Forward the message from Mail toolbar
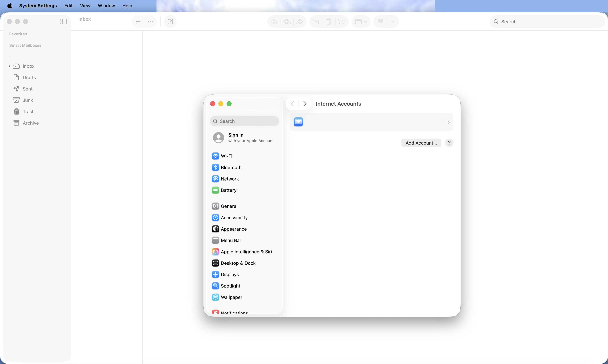The height and width of the screenshot is (364, 608). coord(299,22)
